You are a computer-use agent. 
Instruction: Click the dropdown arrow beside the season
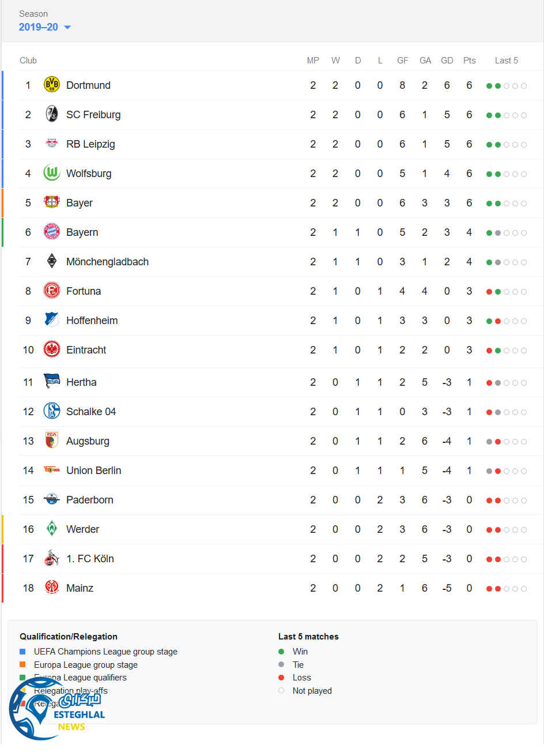67,28
